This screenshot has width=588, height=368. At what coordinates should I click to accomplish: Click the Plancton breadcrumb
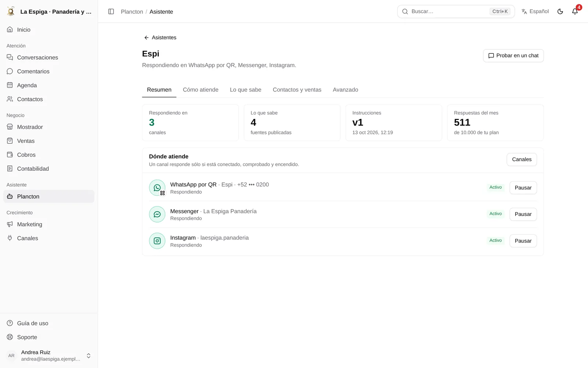[132, 12]
